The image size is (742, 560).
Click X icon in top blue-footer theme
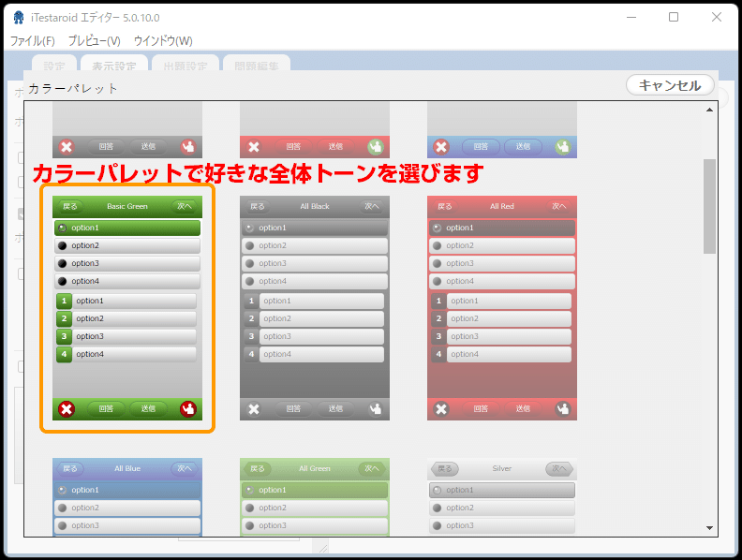click(x=441, y=147)
